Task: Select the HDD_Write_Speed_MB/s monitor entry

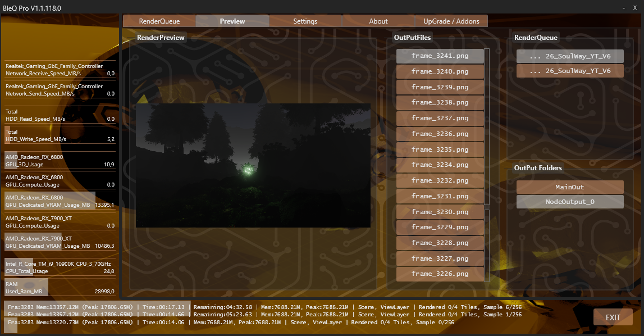Action: (60, 136)
